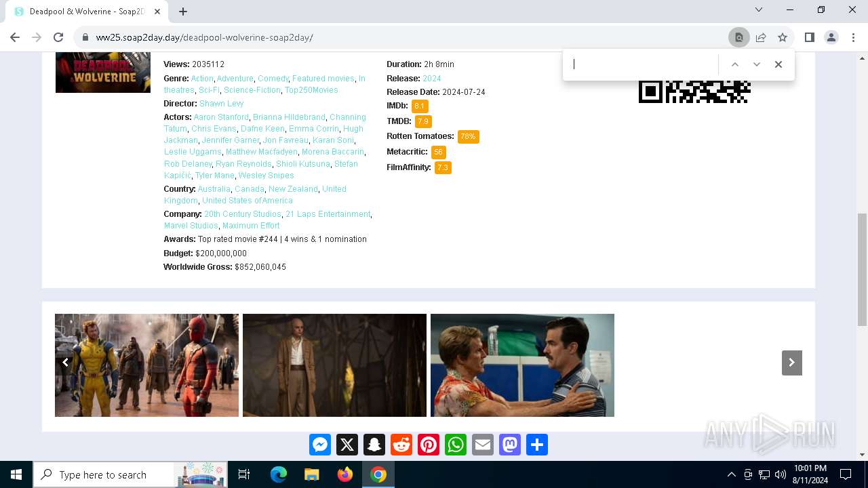The image size is (868, 488).
Task: Open the blue plus More share options icon
Action: pyautogui.click(x=537, y=445)
